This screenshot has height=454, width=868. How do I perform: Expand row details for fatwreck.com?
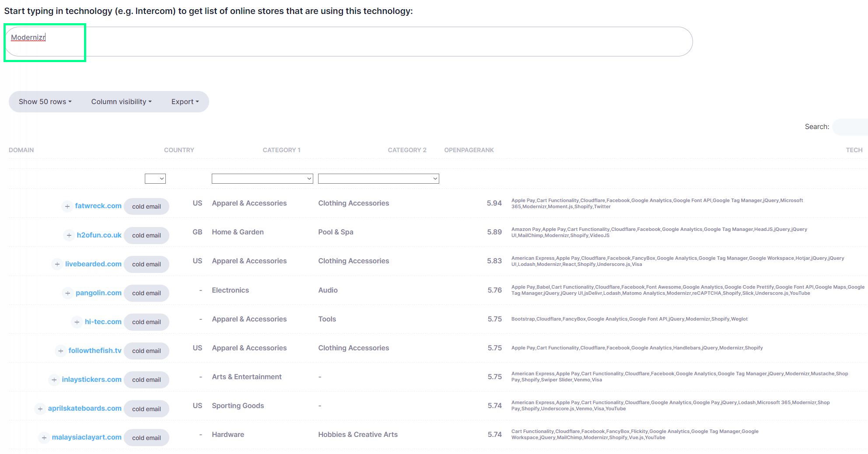click(x=67, y=206)
